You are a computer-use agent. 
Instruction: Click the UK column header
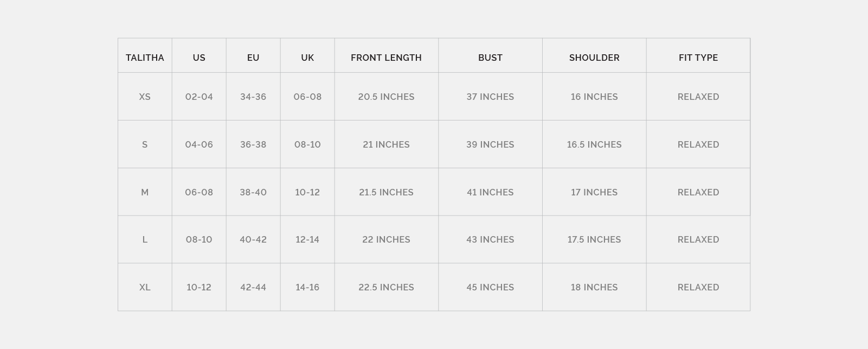pyautogui.click(x=307, y=58)
